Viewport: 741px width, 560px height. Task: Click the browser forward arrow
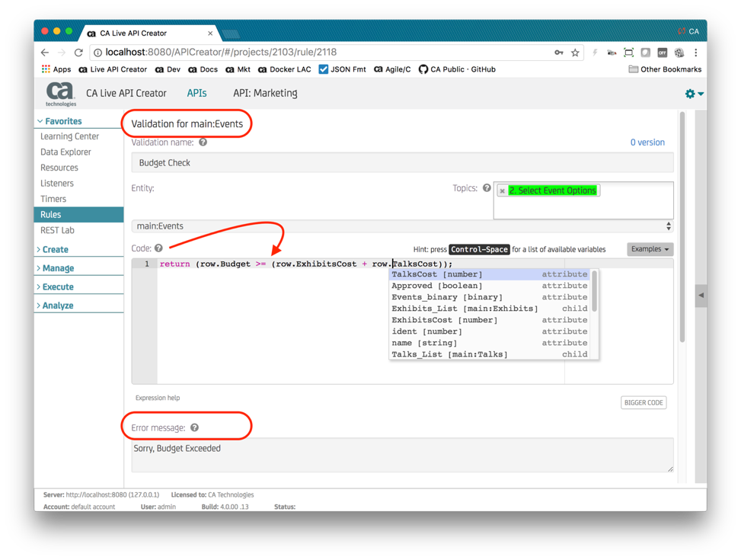pos(62,53)
